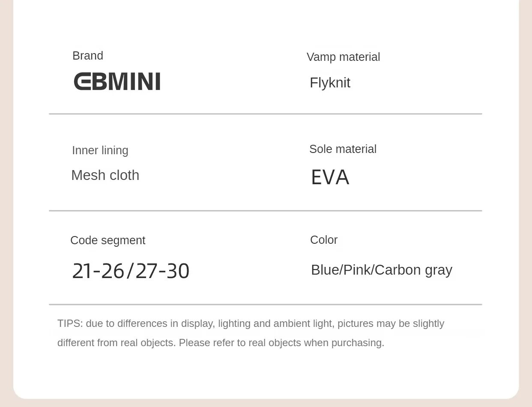Screen dimensions: 532x407
Task: Click the 21-26 size range
Action: coord(98,271)
